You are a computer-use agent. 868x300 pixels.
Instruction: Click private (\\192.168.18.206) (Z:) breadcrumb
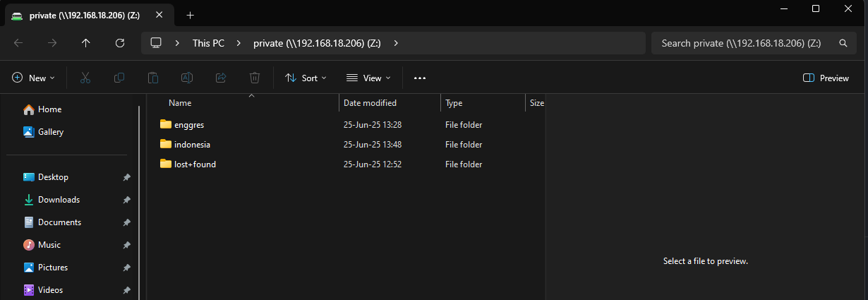317,43
